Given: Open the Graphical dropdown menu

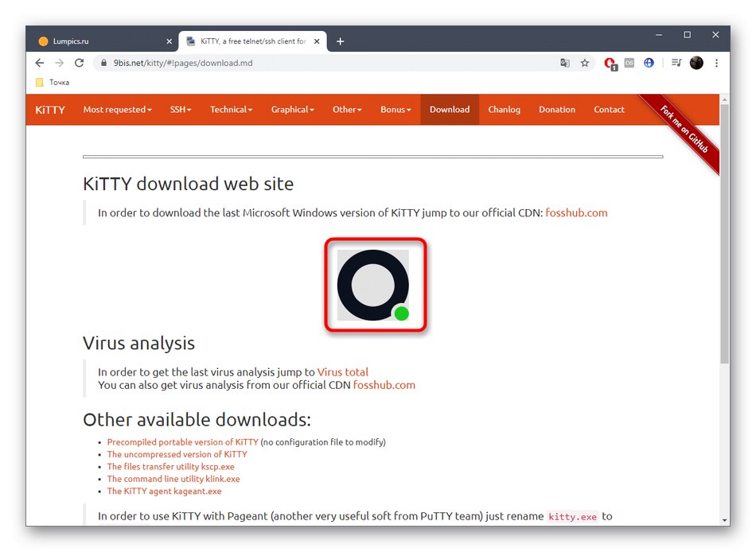Looking at the screenshot, I should [x=292, y=110].
